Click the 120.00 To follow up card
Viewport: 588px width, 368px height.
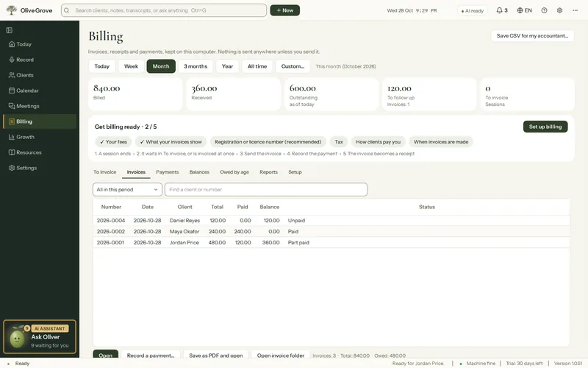pos(429,94)
